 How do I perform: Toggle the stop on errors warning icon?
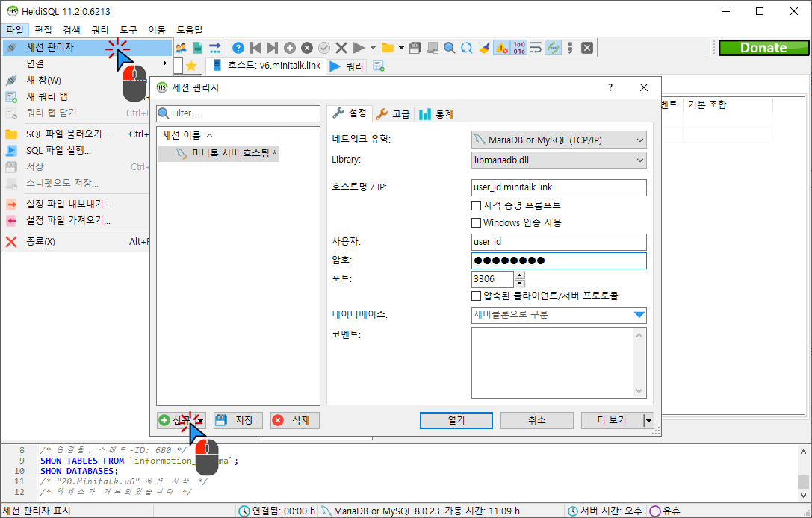[x=501, y=48]
